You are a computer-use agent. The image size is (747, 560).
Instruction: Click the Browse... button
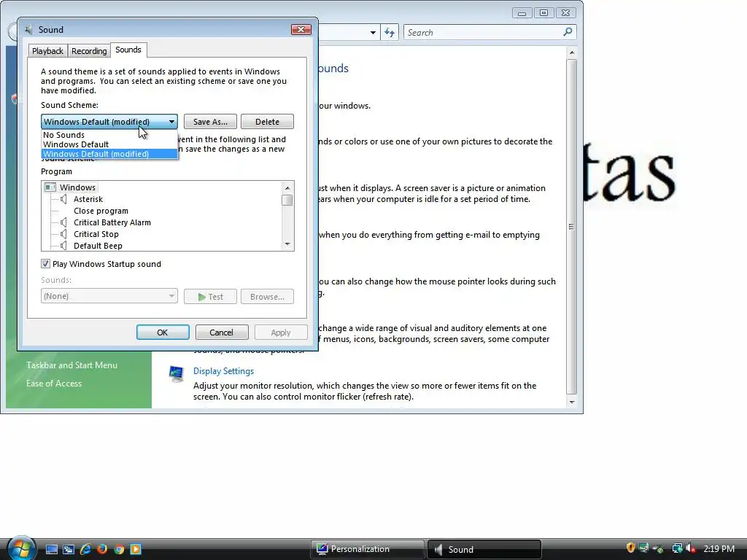(x=267, y=297)
